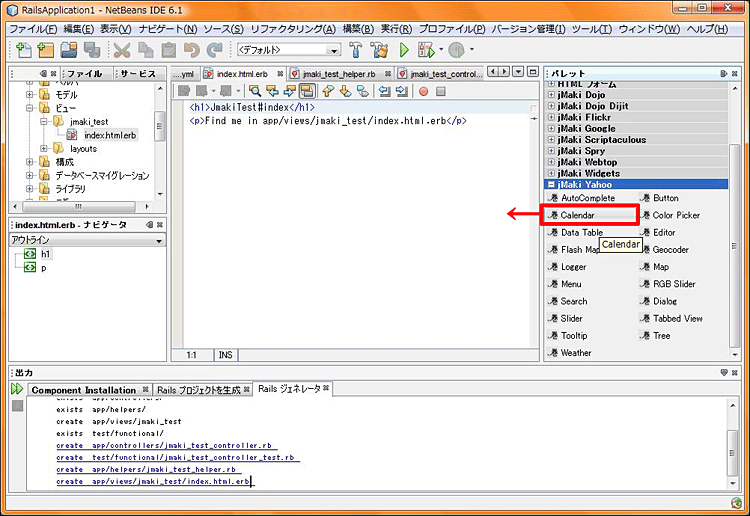Expand the モデル folder in project tree
Screen dimensions: 750x516
coord(30,95)
